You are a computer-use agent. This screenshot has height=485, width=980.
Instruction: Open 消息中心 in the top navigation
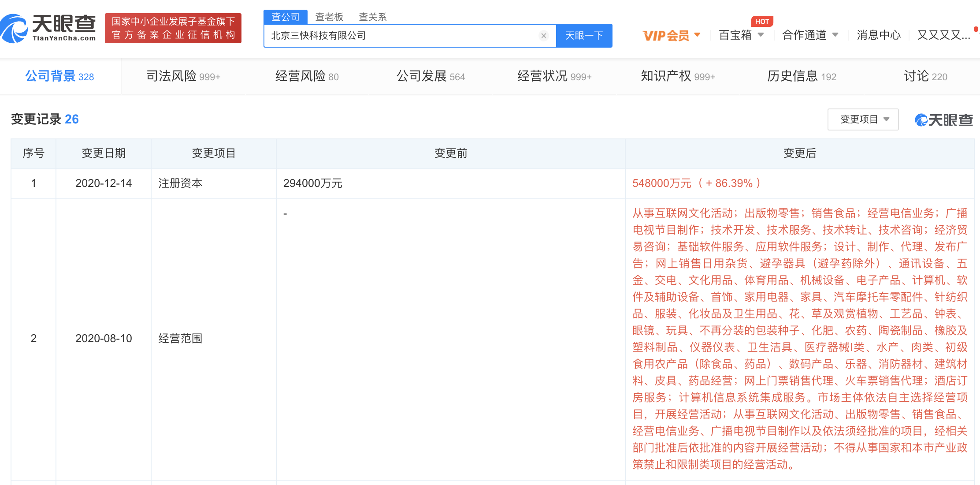click(878, 35)
